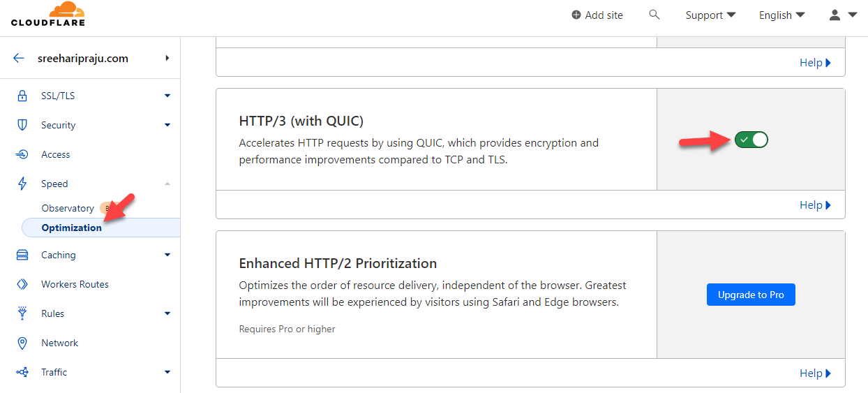Expand the Traffic sidebar section
Image resolution: width=868 pixels, height=393 pixels.
[167, 372]
